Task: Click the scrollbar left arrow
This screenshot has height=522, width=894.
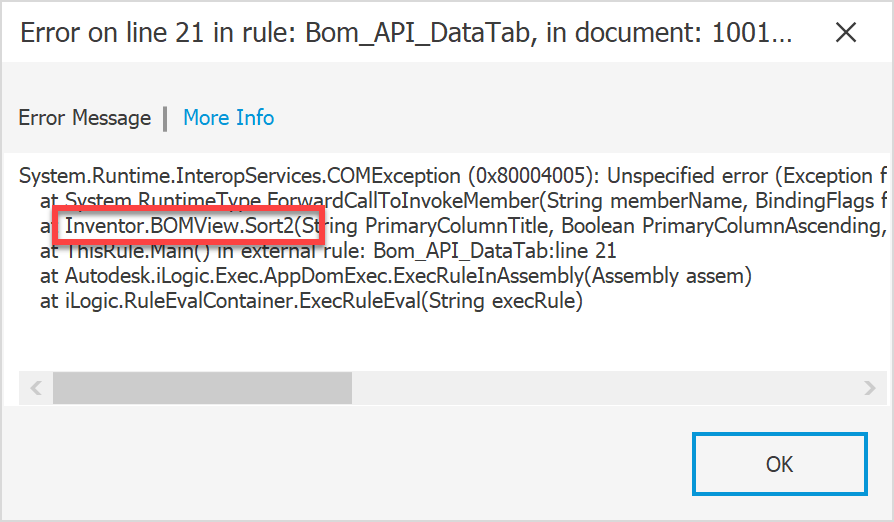Action: [x=35, y=387]
